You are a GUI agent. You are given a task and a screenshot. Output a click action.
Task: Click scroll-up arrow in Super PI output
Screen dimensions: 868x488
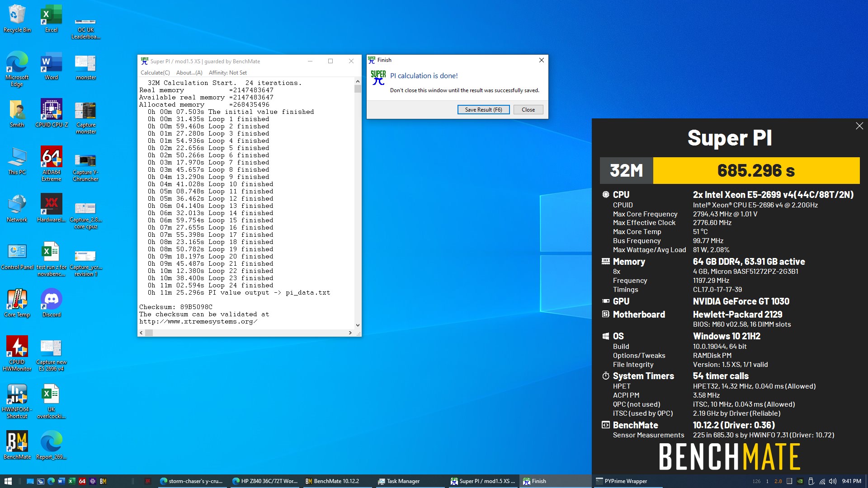click(358, 82)
